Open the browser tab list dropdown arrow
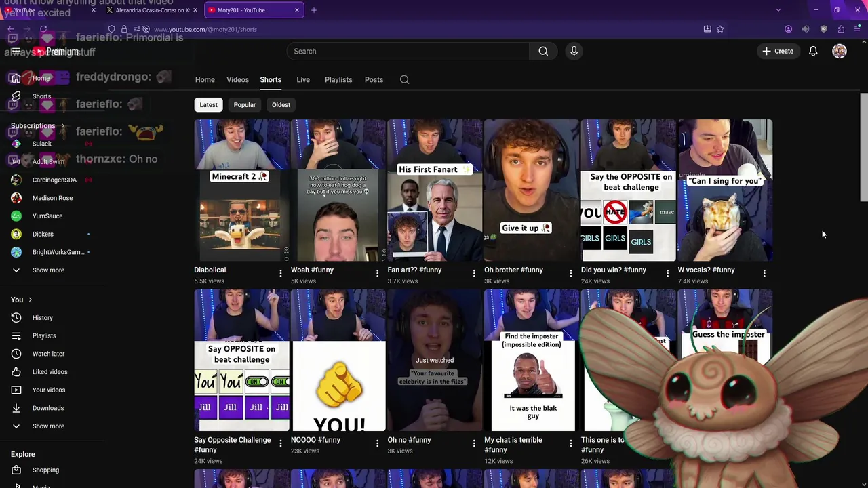The height and width of the screenshot is (488, 868). coord(778,10)
